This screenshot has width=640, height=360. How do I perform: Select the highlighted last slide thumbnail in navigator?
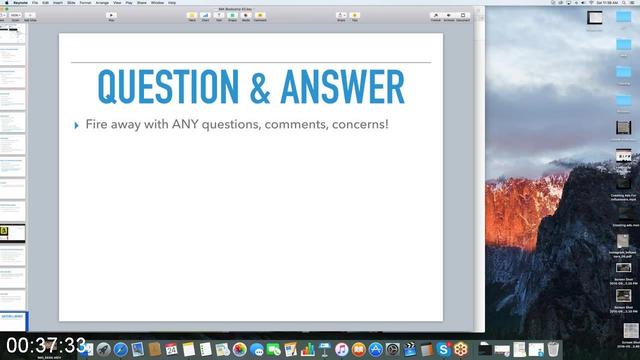coord(13,321)
